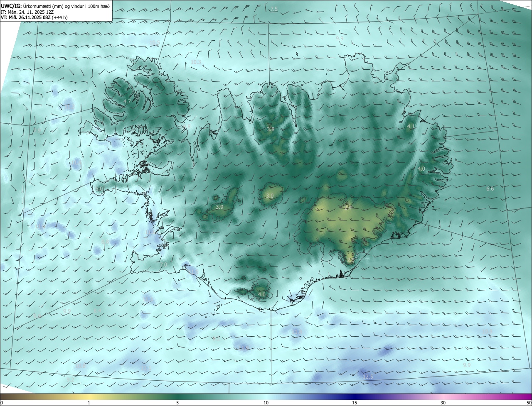532x406 pixels.
Task: Click the 6.6 value label off the east coast
Action: click(x=490, y=189)
